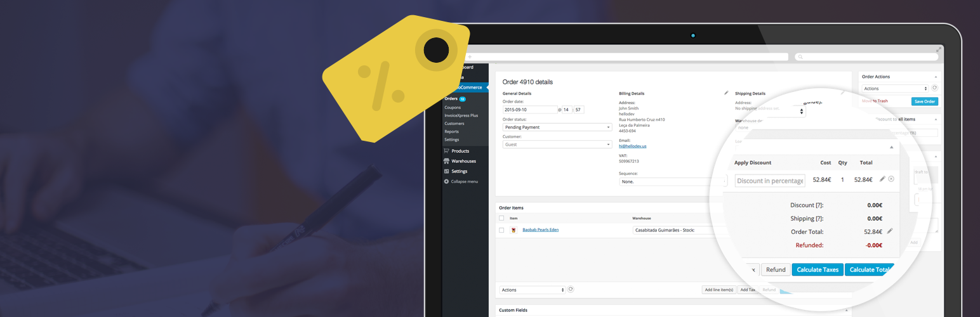Open the Sequence None dropdown
Image resolution: width=980 pixels, height=317 pixels.
(673, 181)
